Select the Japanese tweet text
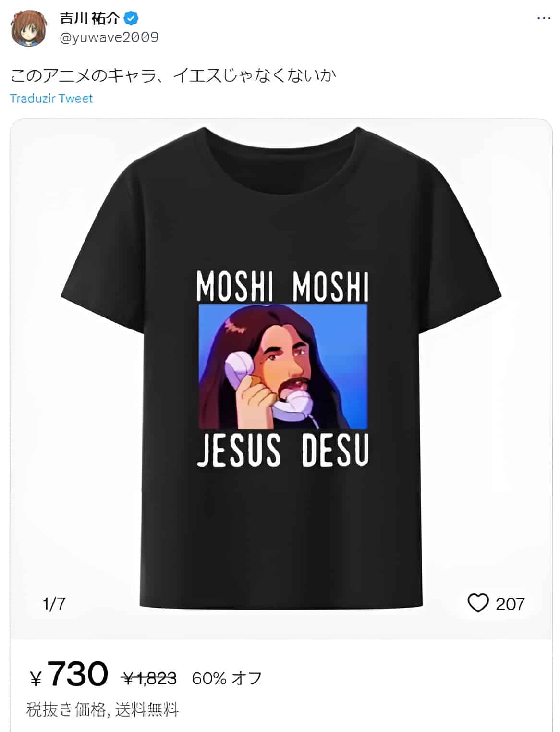The image size is (560, 732). pos(173,75)
